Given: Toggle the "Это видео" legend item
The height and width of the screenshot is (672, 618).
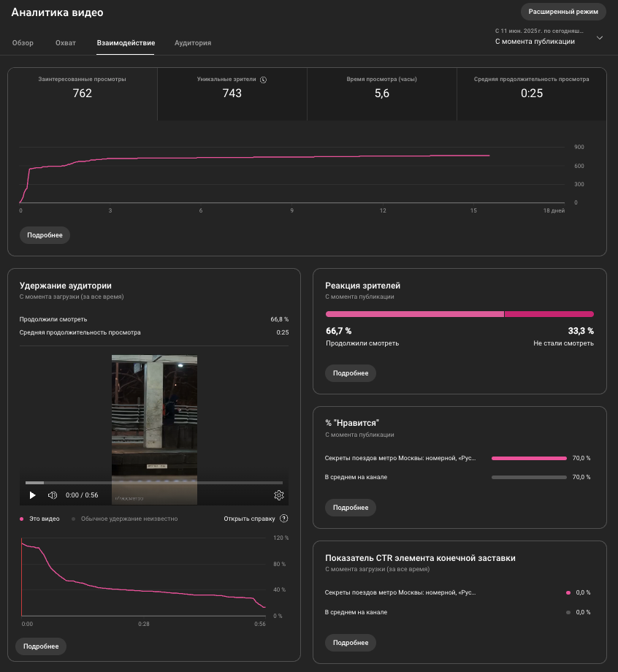Looking at the screenshot, I should (x=40, y=519).
